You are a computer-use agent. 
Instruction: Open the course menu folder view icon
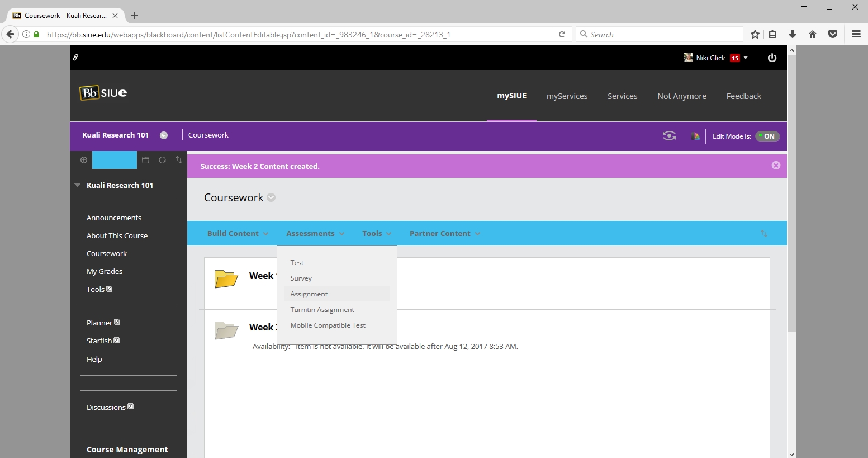145,160
